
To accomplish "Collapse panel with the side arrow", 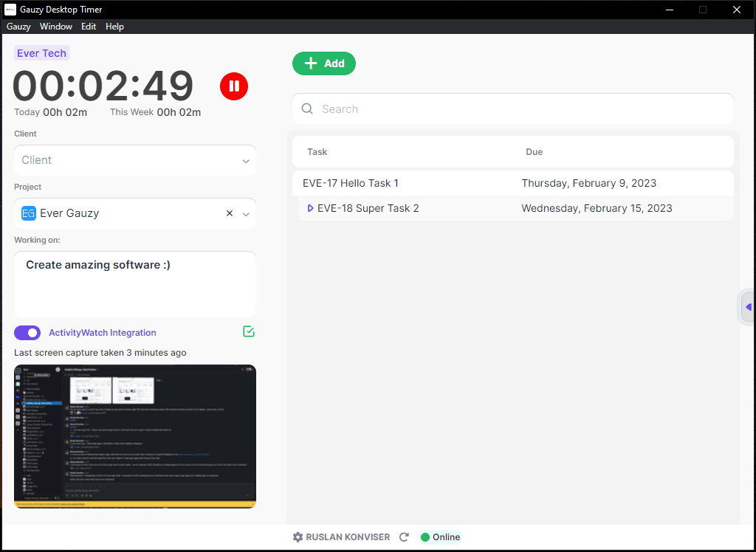I will click(748, 307).
